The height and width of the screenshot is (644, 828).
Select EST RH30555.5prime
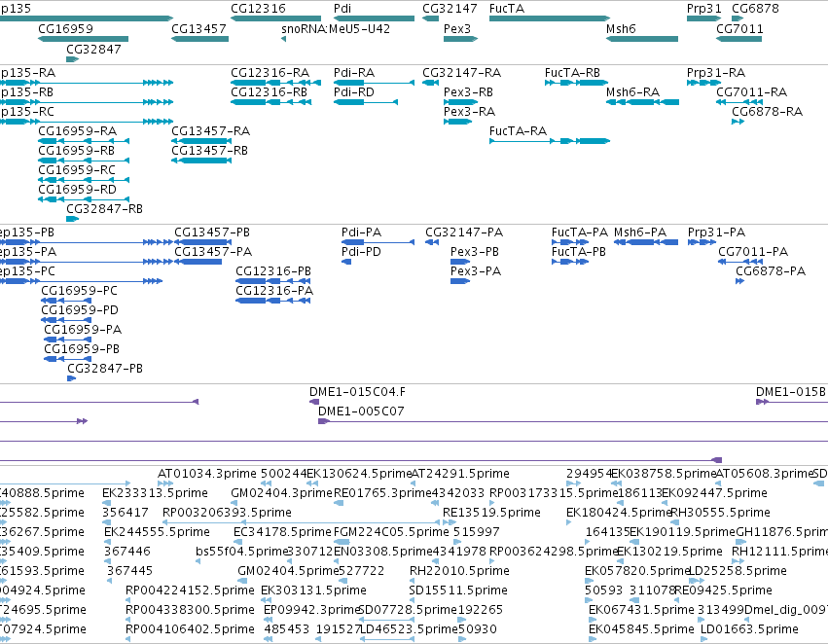click(720, 513)
